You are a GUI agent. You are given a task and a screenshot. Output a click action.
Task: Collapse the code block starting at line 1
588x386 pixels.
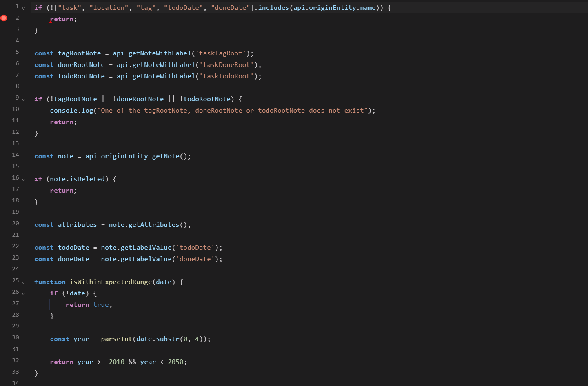[x=23, y=8]
